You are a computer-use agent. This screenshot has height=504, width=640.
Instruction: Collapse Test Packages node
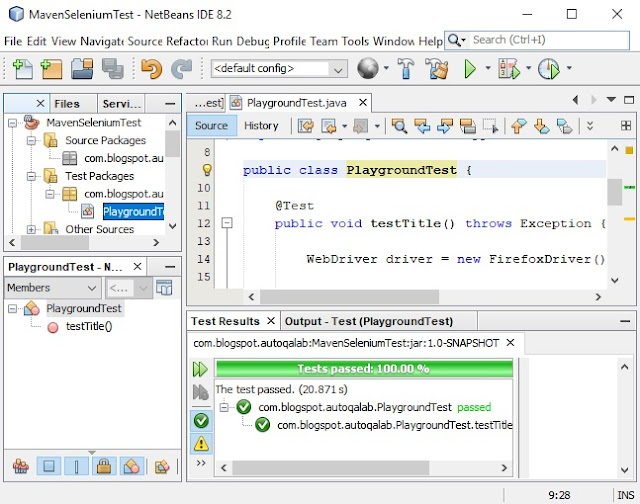click(x=31, y=176)
